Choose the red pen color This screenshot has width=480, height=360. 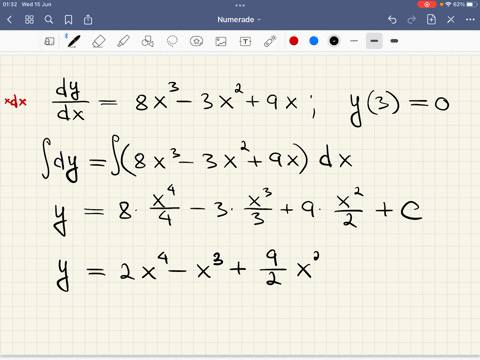coord(294,41)
